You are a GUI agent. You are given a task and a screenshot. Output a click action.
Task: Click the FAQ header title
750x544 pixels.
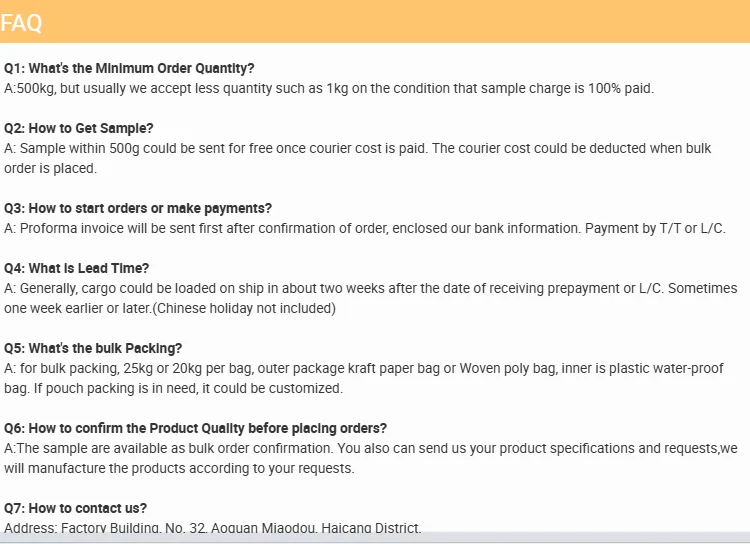click(x=21, y=22)
